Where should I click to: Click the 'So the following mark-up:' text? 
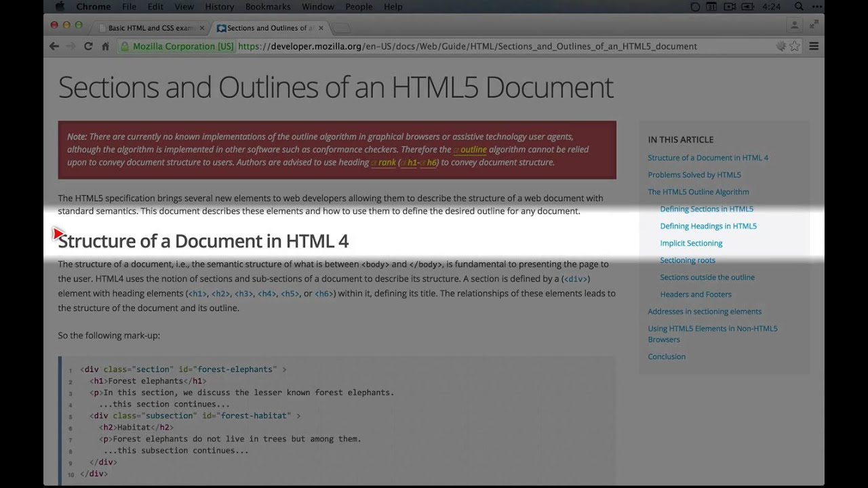pyautogui.click(x=109, y=335)
